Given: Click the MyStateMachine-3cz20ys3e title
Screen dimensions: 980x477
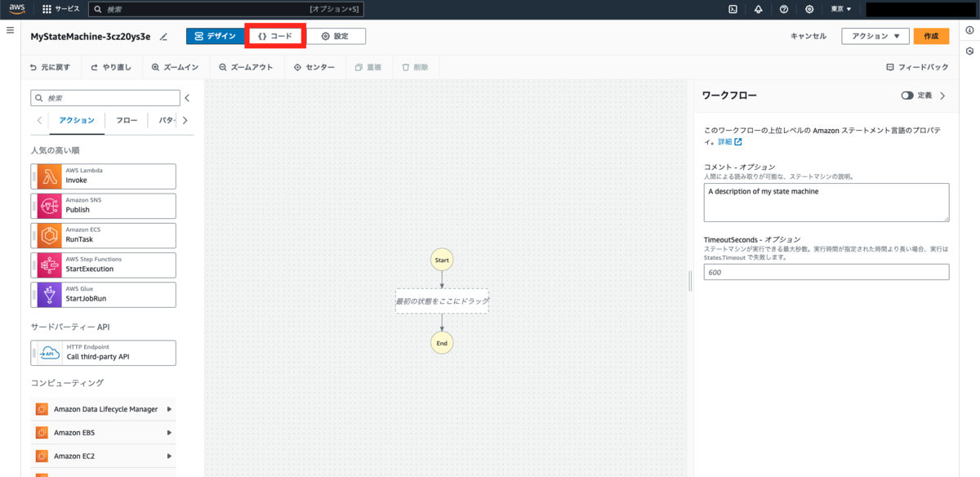Looking at the screenshot, I should tap(91, 37).
